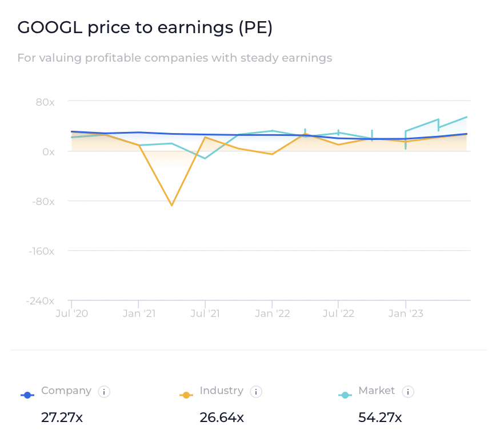Click the Company value 27.27x
Viewport: 504px width, 442px height.
coord(62,417)
